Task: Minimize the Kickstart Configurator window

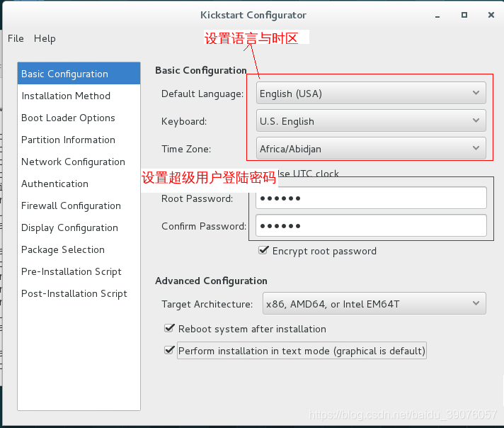Action: click(x=437, y=15)
